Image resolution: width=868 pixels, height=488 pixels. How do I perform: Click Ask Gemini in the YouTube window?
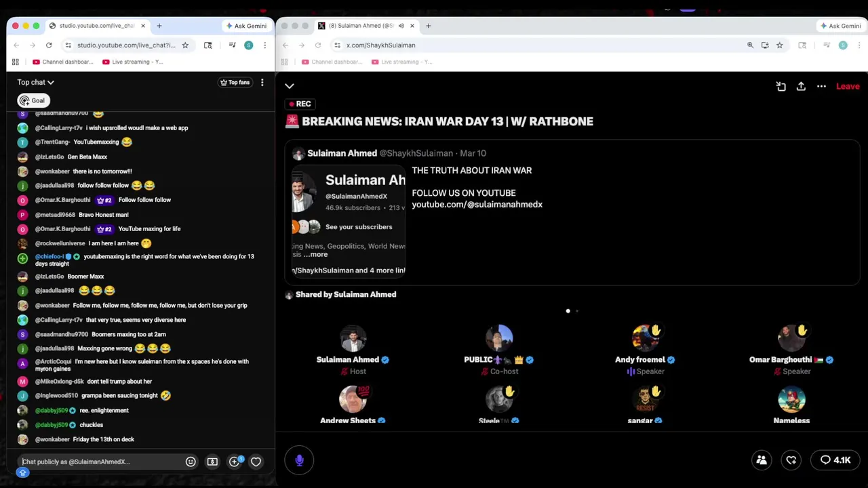[x=245, y=26]
